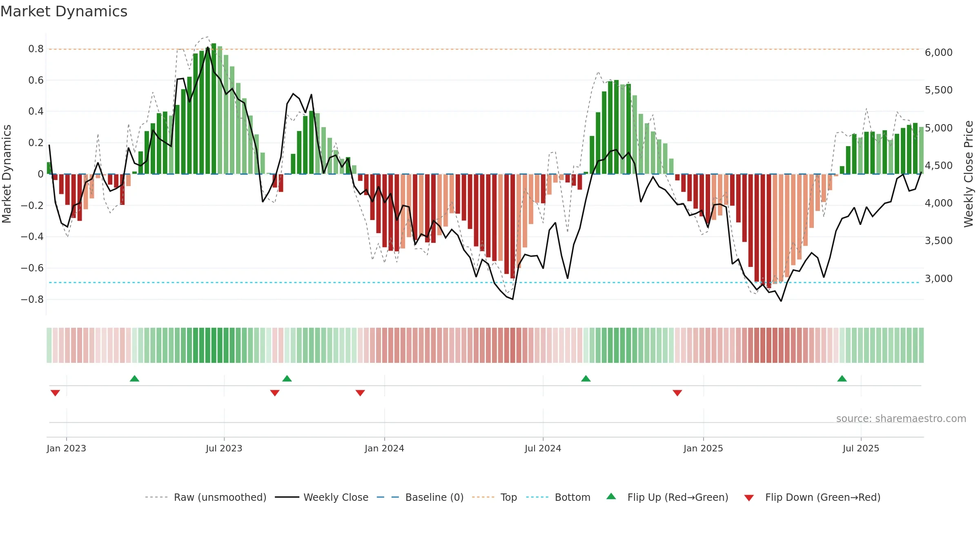Image resolution: width=980 pixels, height=551 pixels.
Task: Click the 3,000 price axis label
Action: pyautogui.click(x=939, y=279)
